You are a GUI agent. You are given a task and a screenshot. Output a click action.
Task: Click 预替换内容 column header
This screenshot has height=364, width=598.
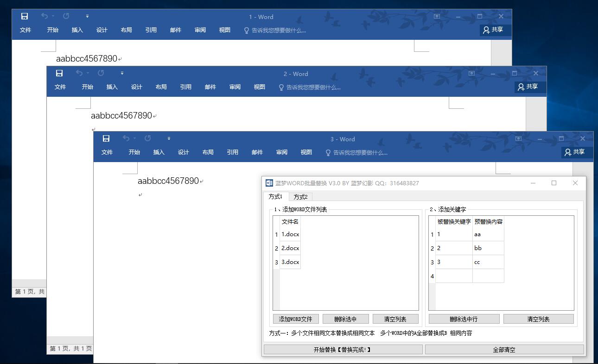coord(488,222)
